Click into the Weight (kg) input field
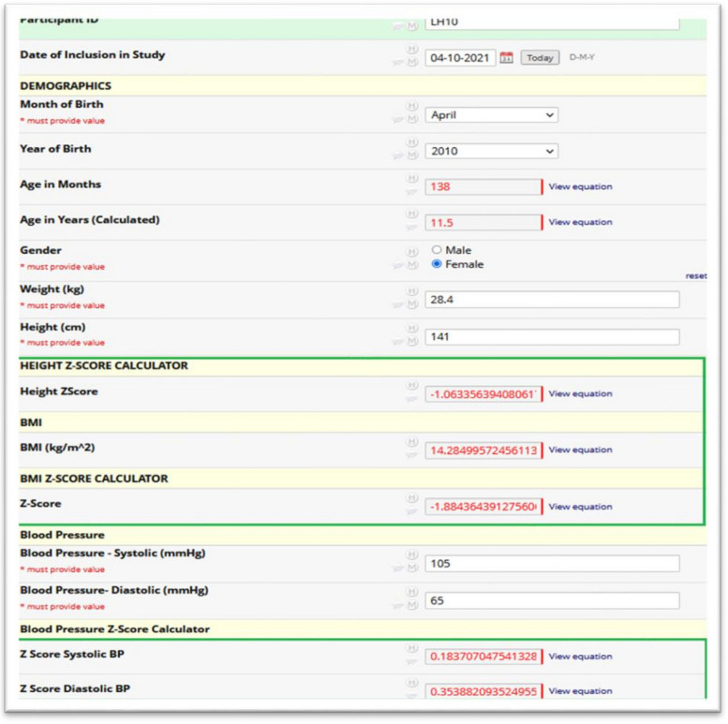 coord(552,300)
